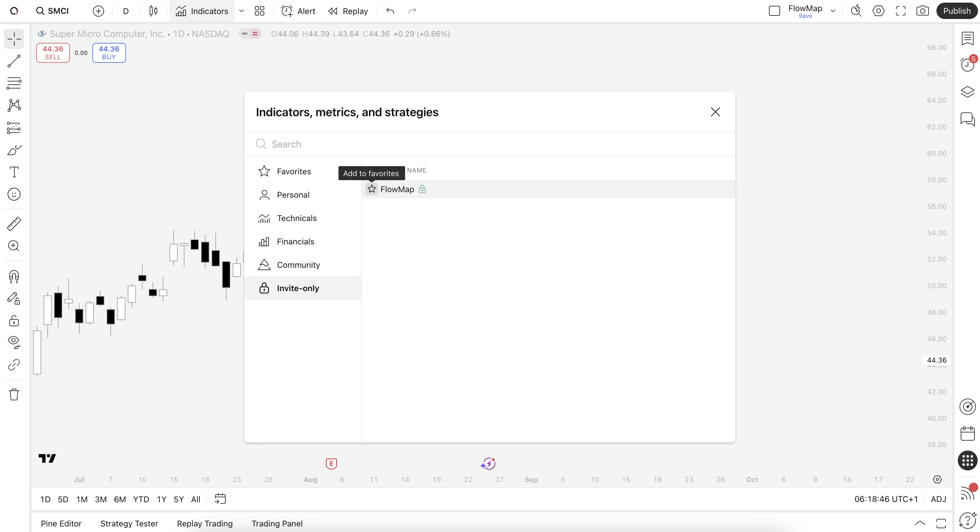Image resolution: width=980 pixels, height=532 pixels.
Task: Open the economic calendar in right sidebar
Action: [x=967, y=433]
